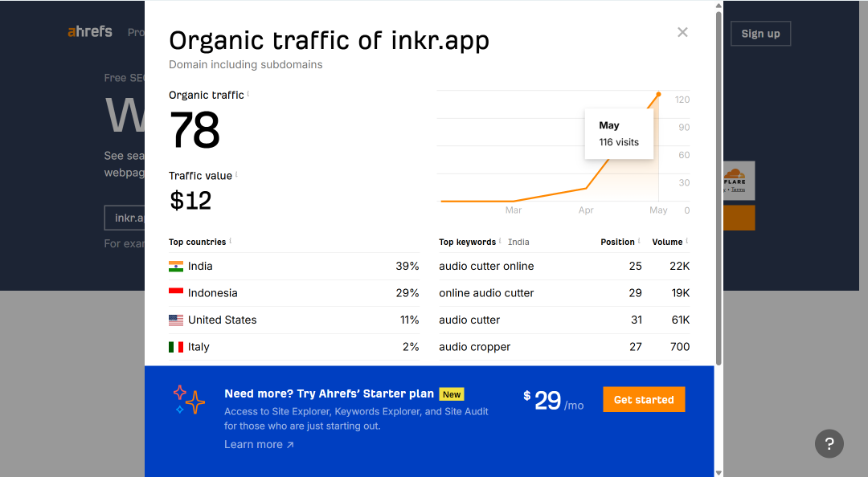
Task: Click the Italy flag icon
Action: coord(176,347)
